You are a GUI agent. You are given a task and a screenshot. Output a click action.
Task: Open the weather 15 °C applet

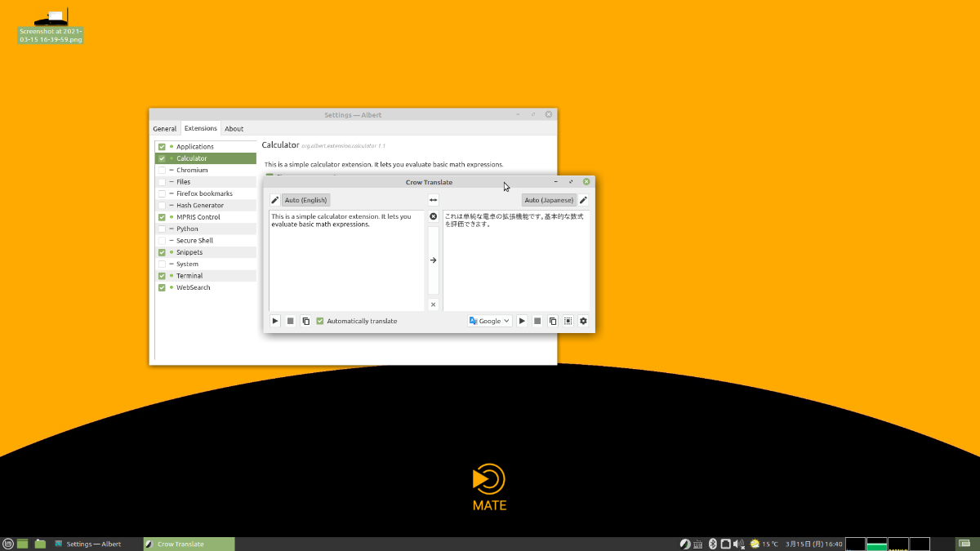pyautogui.click(x=764, y=544)
